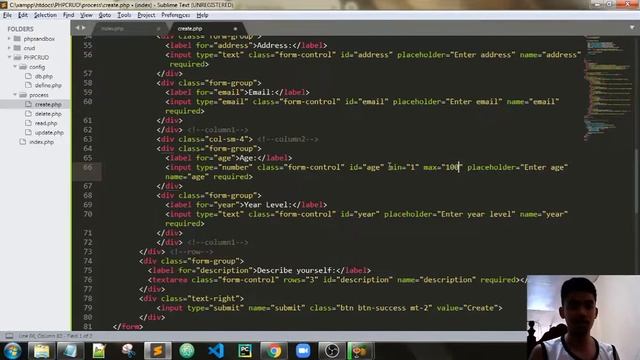Open Google Chrome from taskbar
Image resolution: width=640 pixels, height=360 pixels.
[274, 351]
